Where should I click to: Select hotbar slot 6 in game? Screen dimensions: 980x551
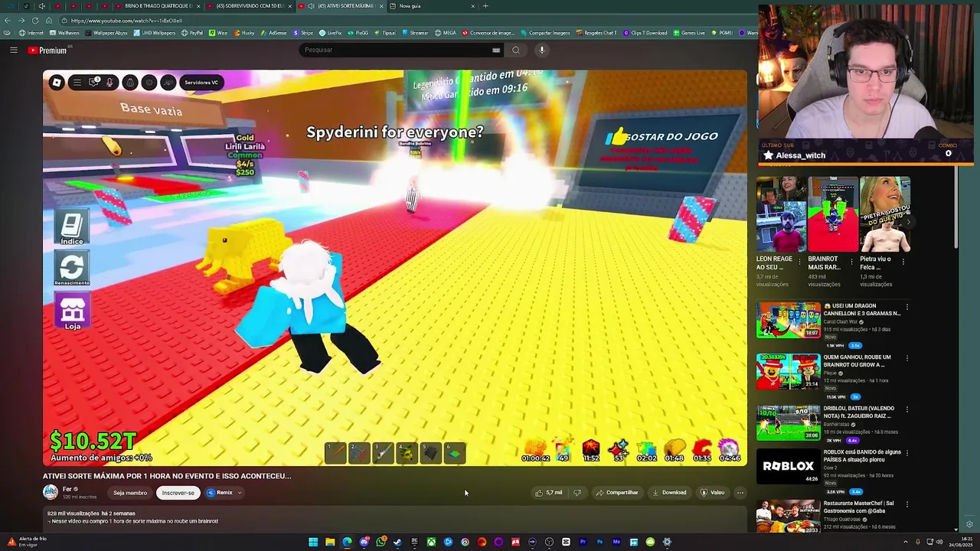[x=455, y=453]
